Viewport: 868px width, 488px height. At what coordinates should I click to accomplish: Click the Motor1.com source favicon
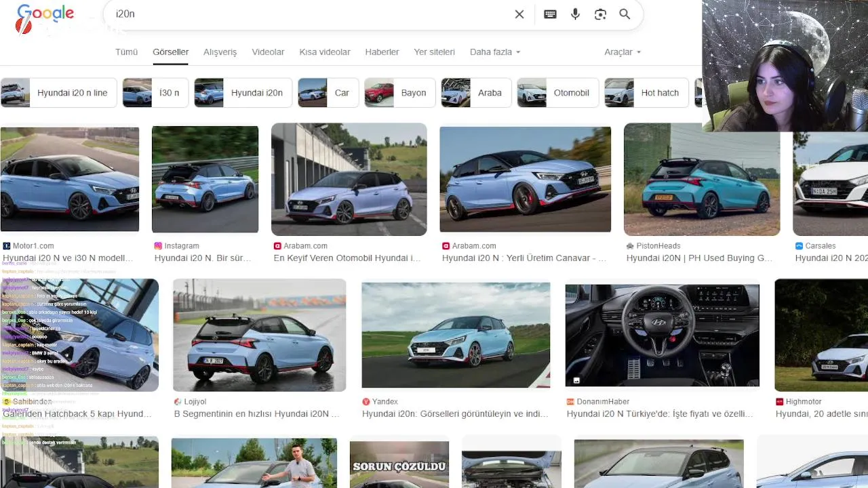(x=7, y=246)
